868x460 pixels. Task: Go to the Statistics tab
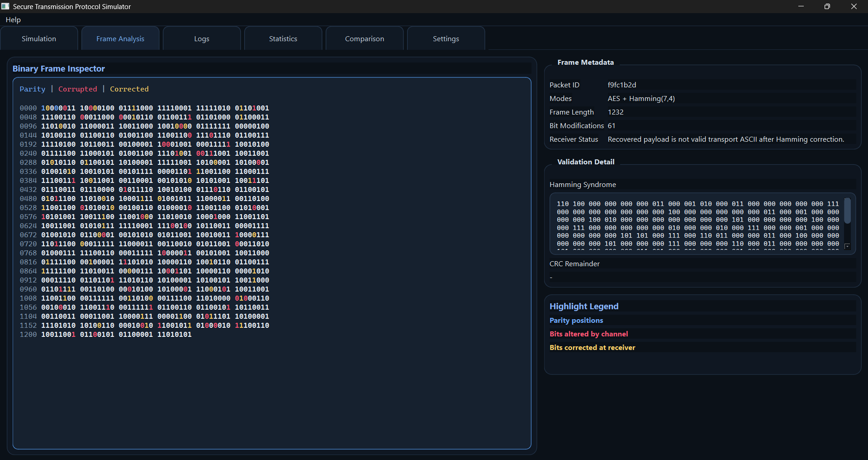pos(283,38)
